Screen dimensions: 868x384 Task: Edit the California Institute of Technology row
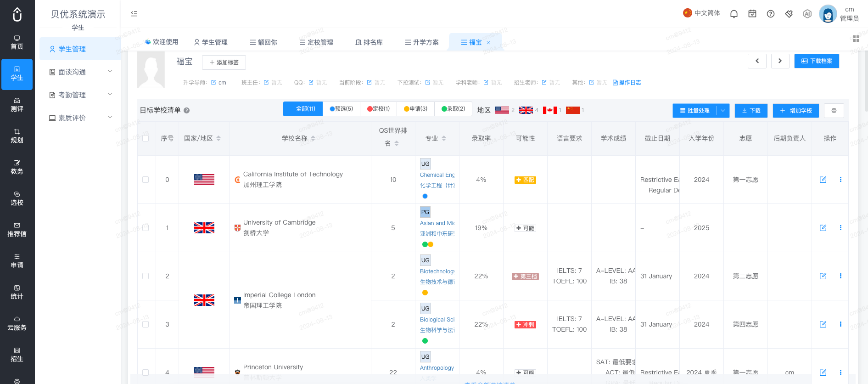click(x=823, y=180)
